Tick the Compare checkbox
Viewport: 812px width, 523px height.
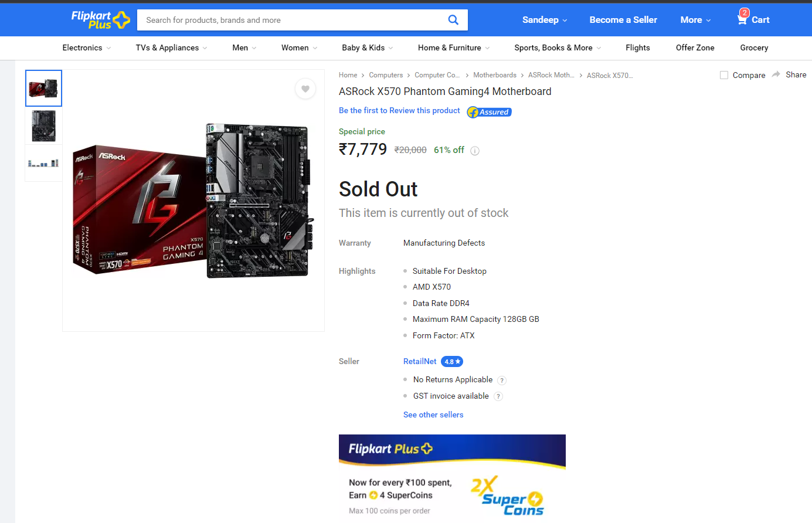pyautogui.click(x=724, y=75)
